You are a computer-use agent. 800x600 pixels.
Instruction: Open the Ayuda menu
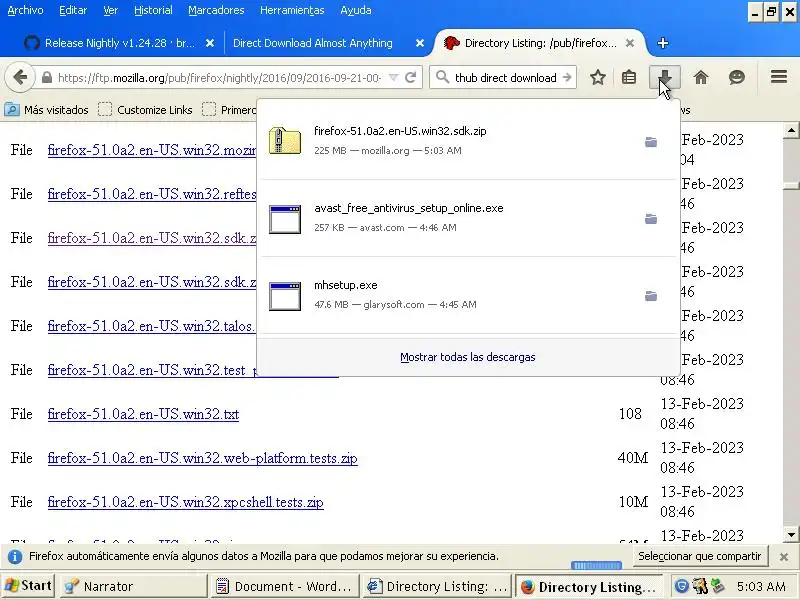click(x=356, y=10)
